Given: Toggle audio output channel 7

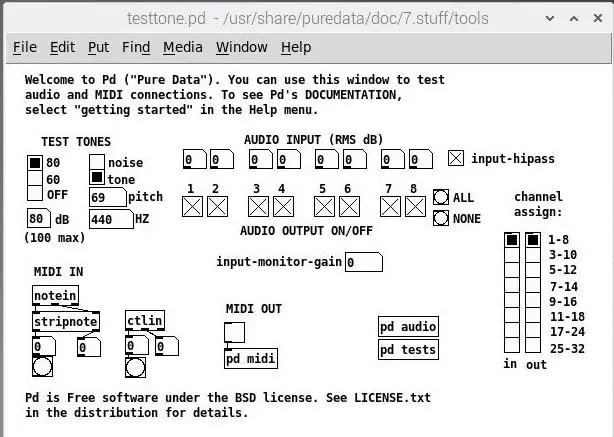Looking at the screenshot, I should coord(390,206).
